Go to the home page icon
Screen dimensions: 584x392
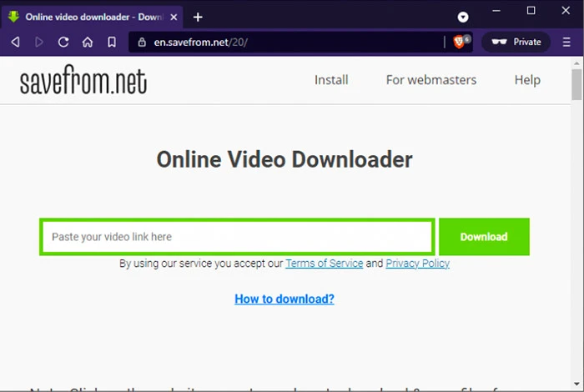coord(88,42)
